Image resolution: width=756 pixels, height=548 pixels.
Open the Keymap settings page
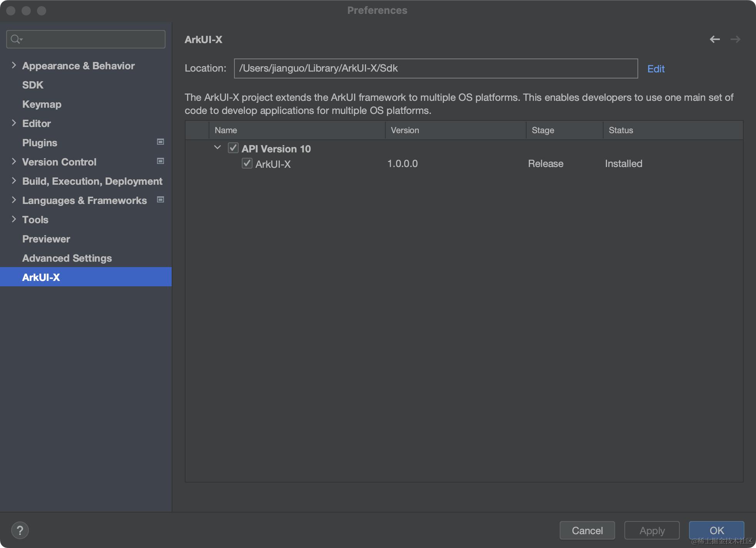point(42,104)
